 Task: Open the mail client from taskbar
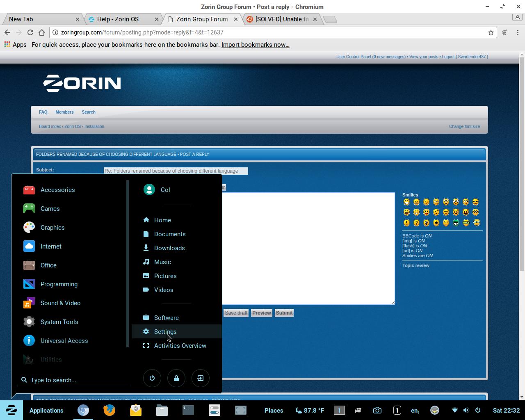[136, 410]
